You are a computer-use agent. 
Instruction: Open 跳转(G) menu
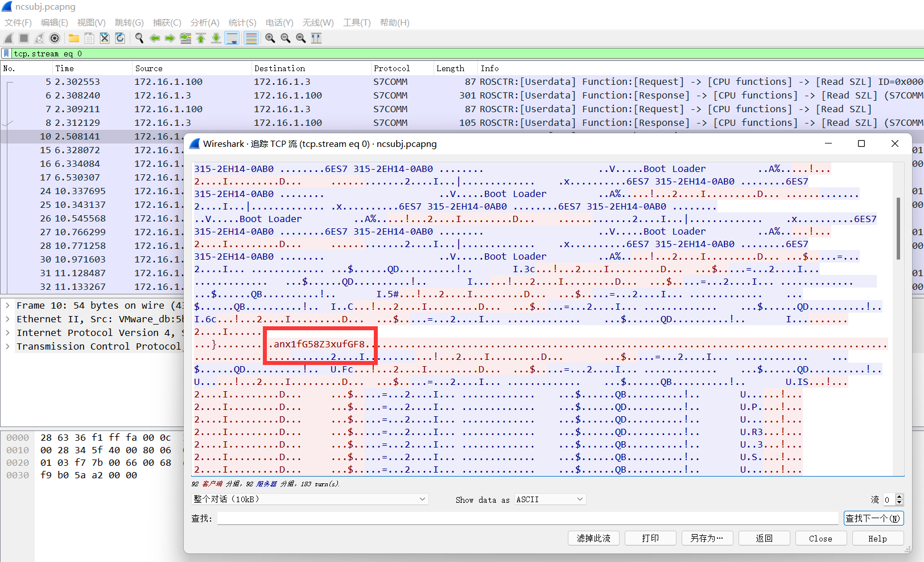[x=129, y=23]
